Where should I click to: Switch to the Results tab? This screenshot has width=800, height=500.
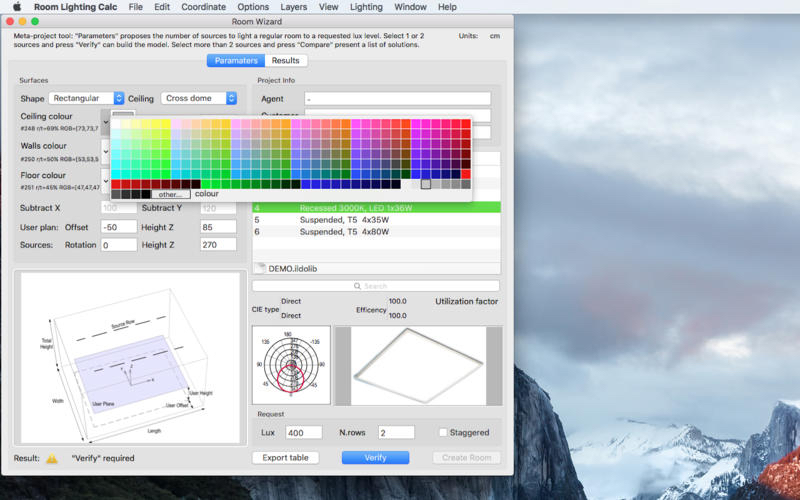click(285, 60)
